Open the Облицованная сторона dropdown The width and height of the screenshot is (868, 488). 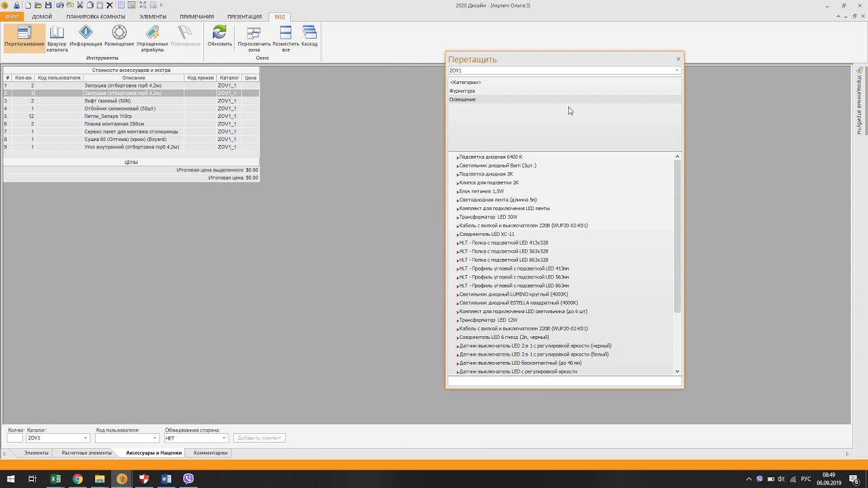tap(223, 438)
